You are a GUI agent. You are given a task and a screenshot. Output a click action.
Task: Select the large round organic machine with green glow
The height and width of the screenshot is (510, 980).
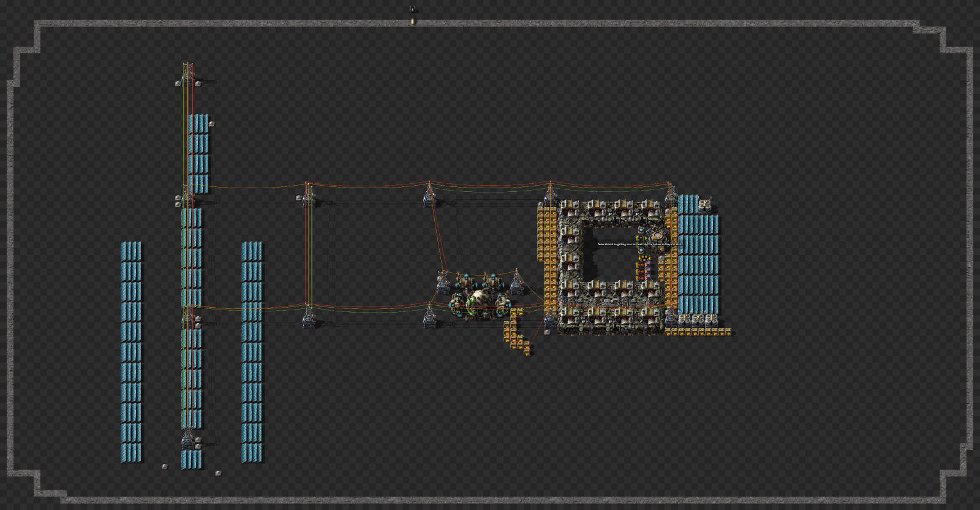click(480, 303)
